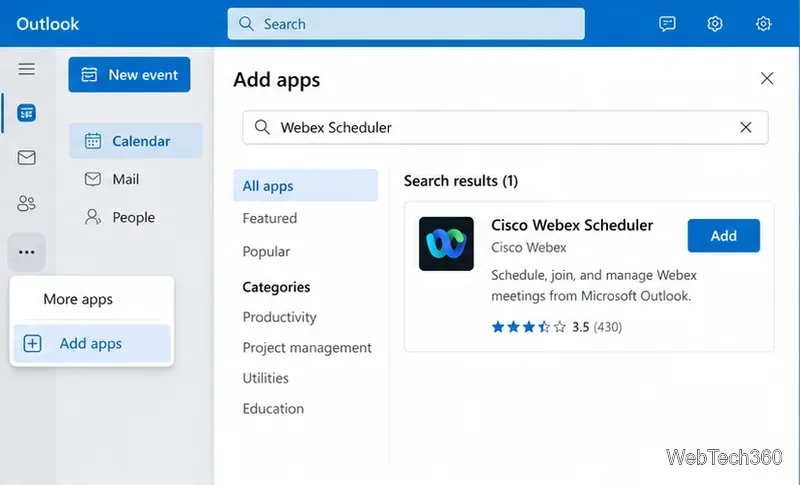Screen dimensions: 800x485
Task: Click the Cisco Webex publisher name
Action: click(x=529, y=247)
